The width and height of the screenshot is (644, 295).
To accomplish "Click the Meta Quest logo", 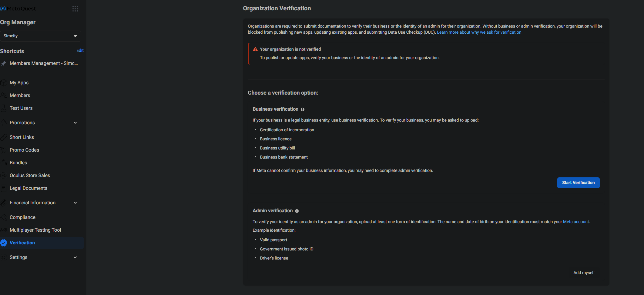I will (18, 9).
